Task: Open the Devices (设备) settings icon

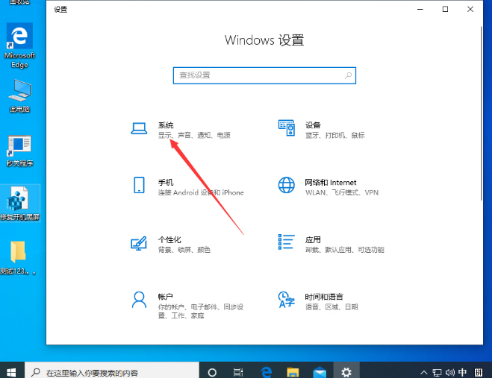Action: [286, 128]
